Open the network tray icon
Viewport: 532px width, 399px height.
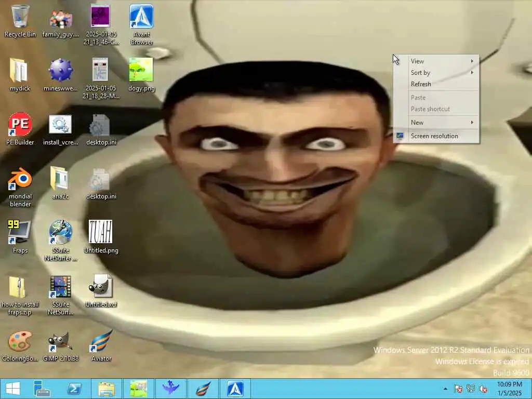click(x=471, y=389)
